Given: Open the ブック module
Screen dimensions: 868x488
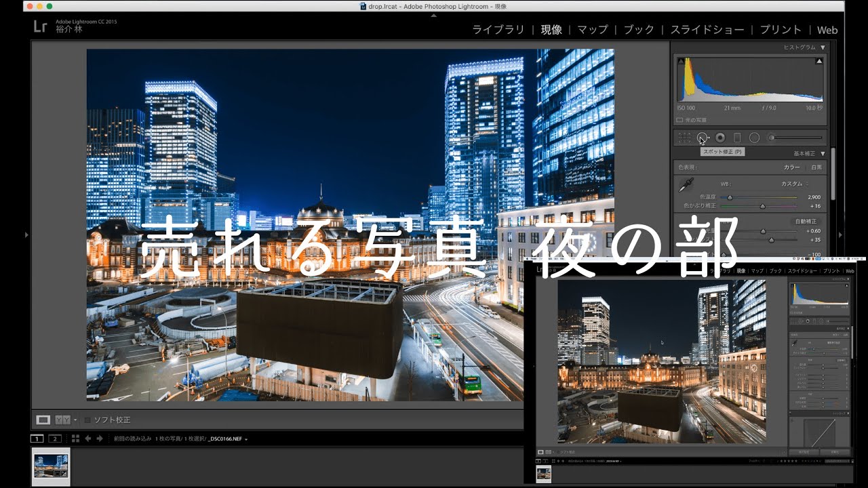Looking at the screenshot, I should point(639,30).
